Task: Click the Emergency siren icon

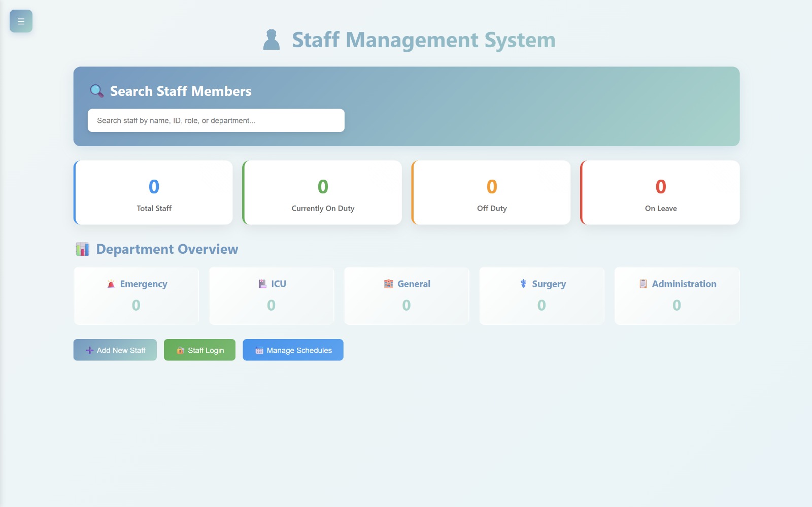Action: tap(111, 284)
